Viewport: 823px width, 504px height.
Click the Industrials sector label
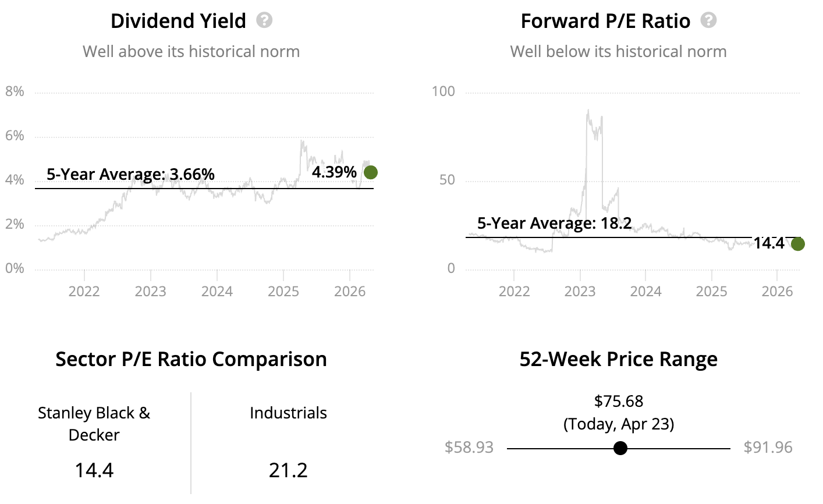coord(288,413)
